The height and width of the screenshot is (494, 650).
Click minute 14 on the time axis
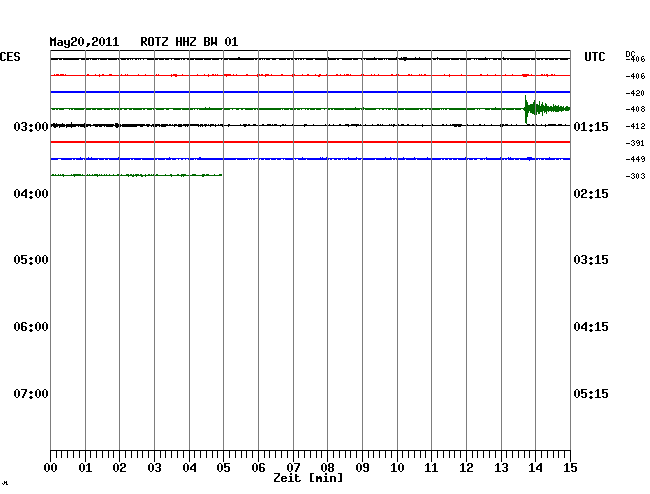pos(535,468)
